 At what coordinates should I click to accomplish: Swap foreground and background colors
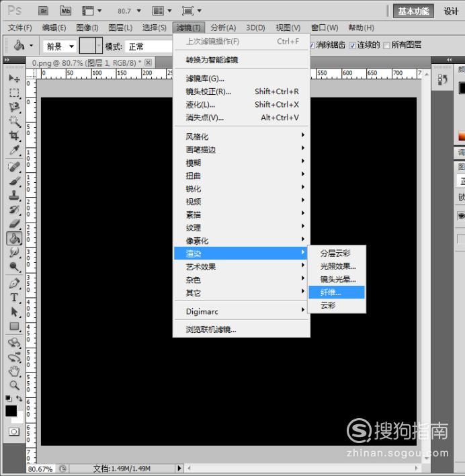[19, 398]
